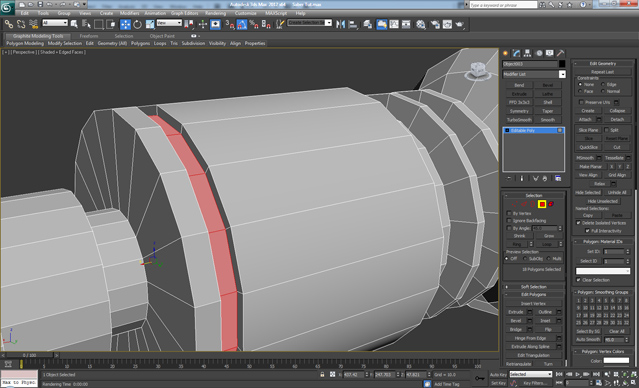Screen dimensions: 639x388
Task: Collapse the Edit Polygons rollout
Action: (534, 294)
